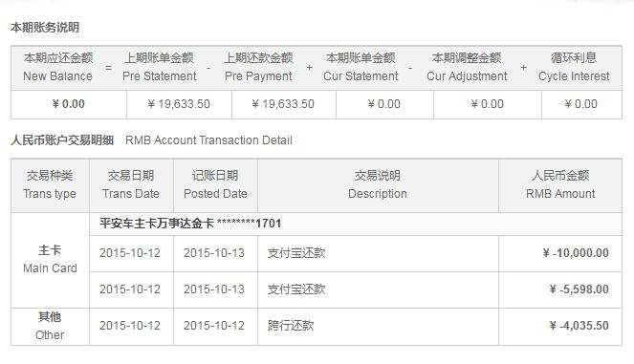Screen dimensions: 634x364
Task: Click the ¥ -5,598.00 transaction amount
Action: (x=579, y=289)
